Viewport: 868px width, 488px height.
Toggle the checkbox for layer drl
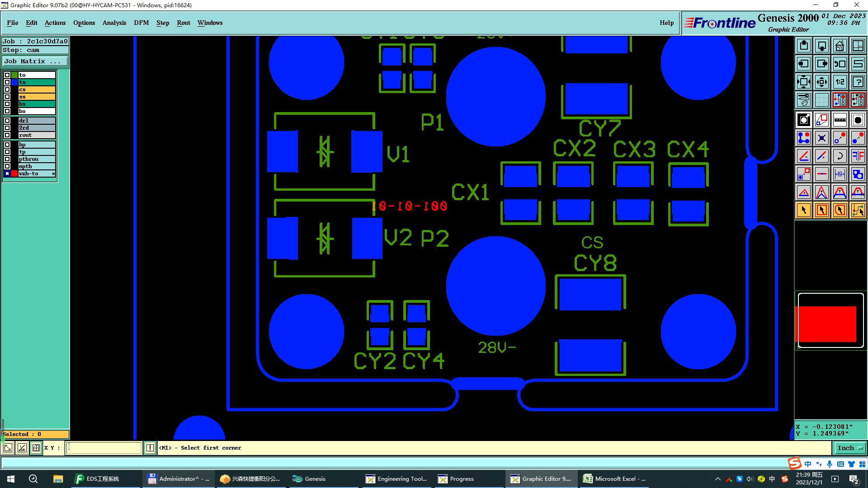(x=7, y=121)
